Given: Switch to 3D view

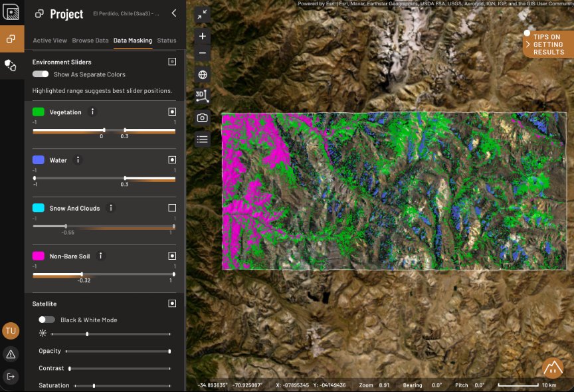Looking at the screenshot, I should (202, 96).
